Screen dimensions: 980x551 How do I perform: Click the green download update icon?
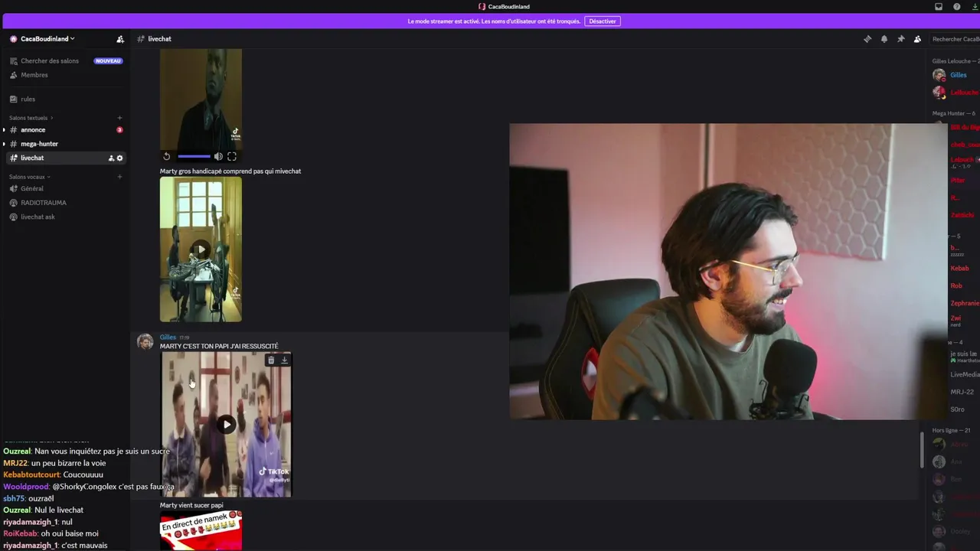point(975,7)
